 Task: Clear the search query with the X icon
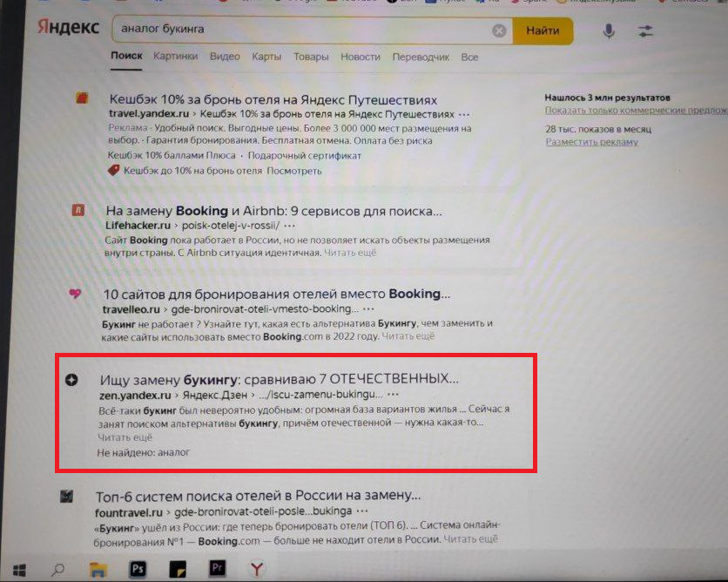[x=499, y=30]
